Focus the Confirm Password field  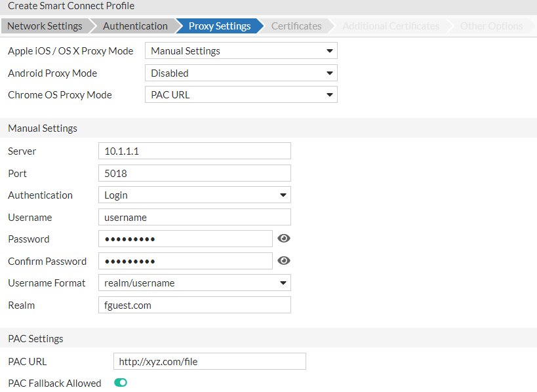[x=186, y=261]
